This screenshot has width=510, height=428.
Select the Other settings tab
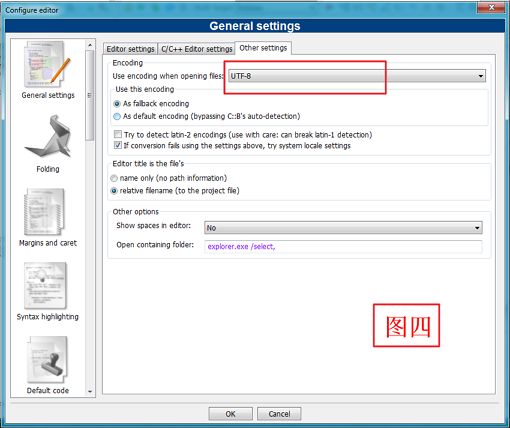point(263,48)
